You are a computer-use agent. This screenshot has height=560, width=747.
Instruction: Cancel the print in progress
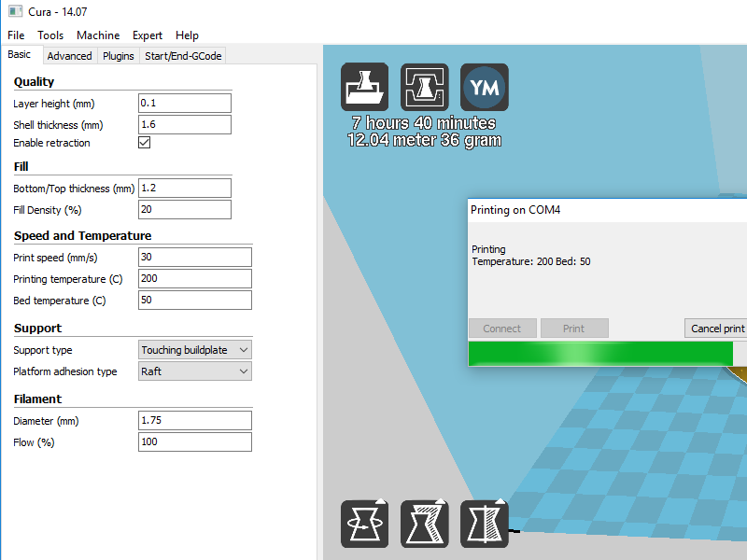(x=716, y=329)
